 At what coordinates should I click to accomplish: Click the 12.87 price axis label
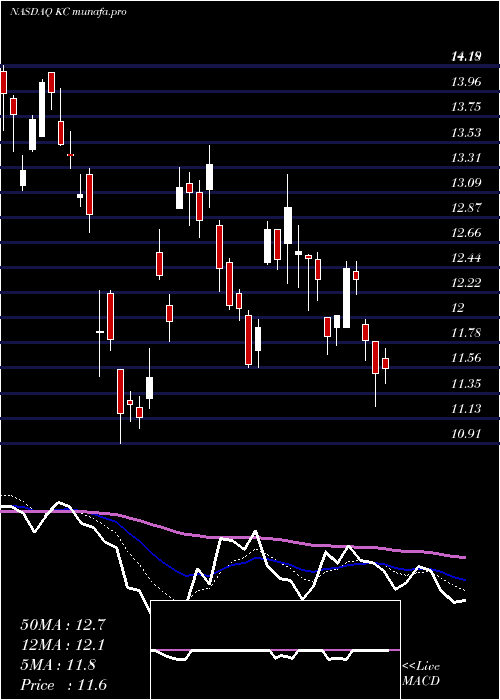tap(466, 208)
